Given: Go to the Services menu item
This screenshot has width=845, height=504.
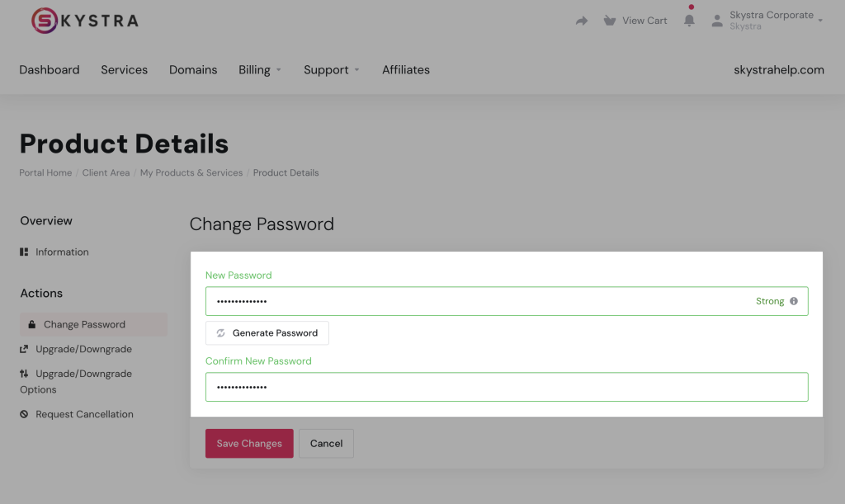Looking at the screenshot, I should (124, 70).
